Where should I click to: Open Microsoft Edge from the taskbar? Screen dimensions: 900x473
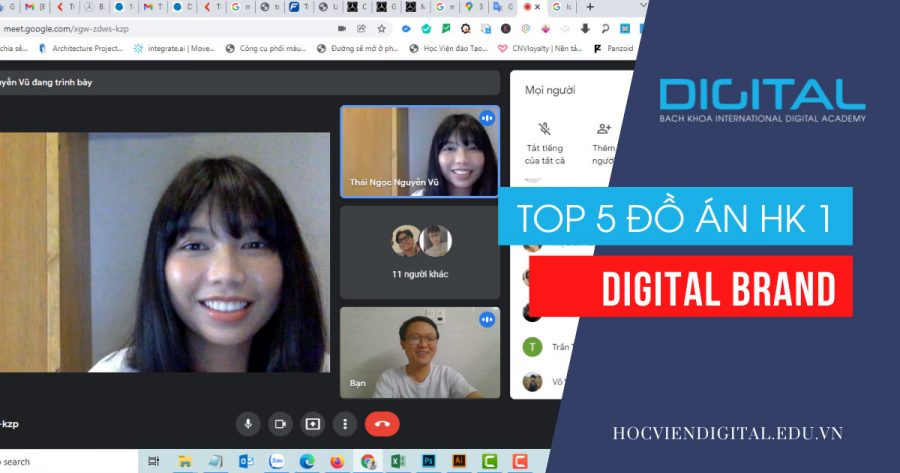[307, 462]
